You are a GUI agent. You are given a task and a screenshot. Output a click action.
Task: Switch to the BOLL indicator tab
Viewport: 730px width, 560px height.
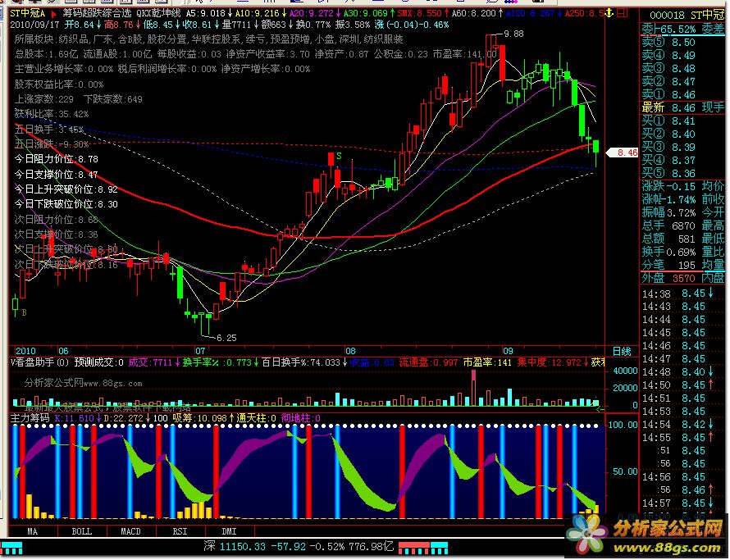[82, 531]
